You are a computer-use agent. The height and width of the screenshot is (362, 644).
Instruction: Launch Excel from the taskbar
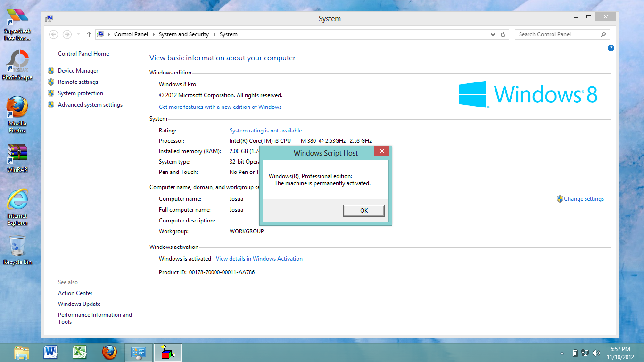click(x=80, y=353)
